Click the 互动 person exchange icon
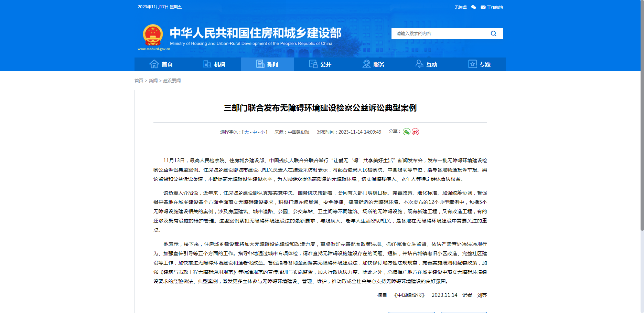Screen dimensions: 644x313 pyautogui.click(x=420, y=64)
